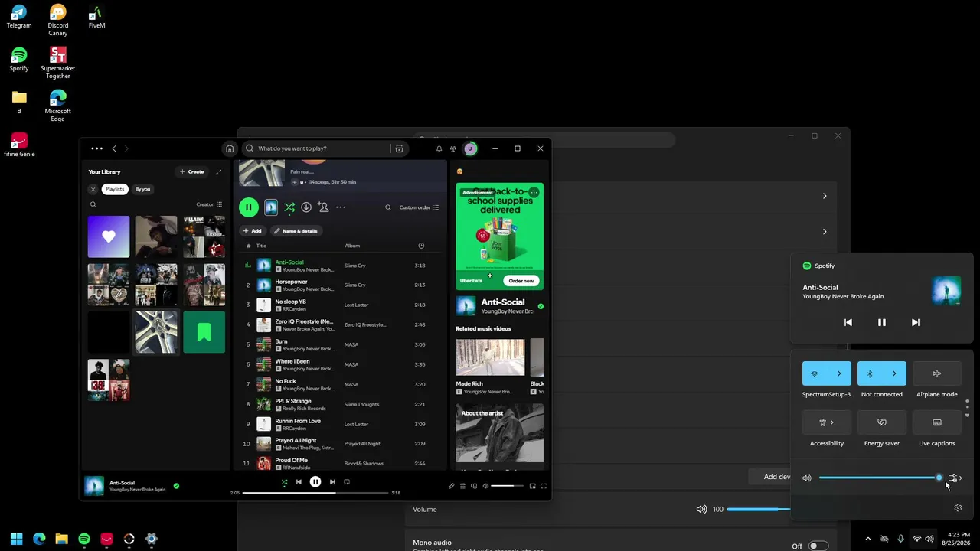
Task: Toggle Wi-Fi in quick settings
Action: 815,373
